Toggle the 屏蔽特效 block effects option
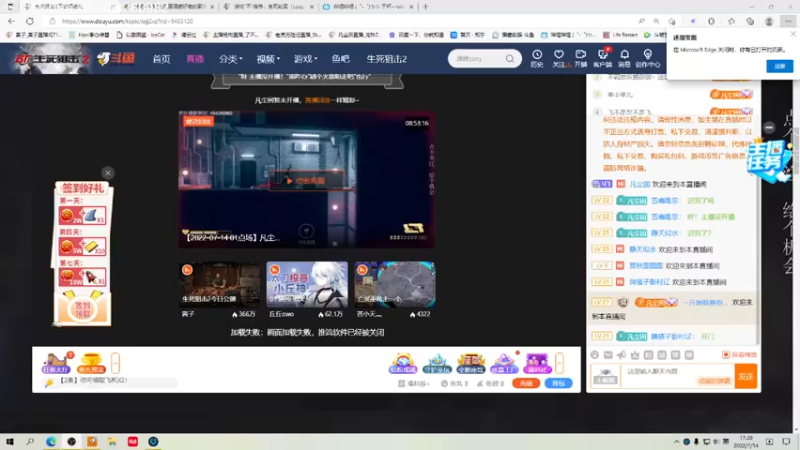Viewport: 800px width, 450px height. (739, 355)
